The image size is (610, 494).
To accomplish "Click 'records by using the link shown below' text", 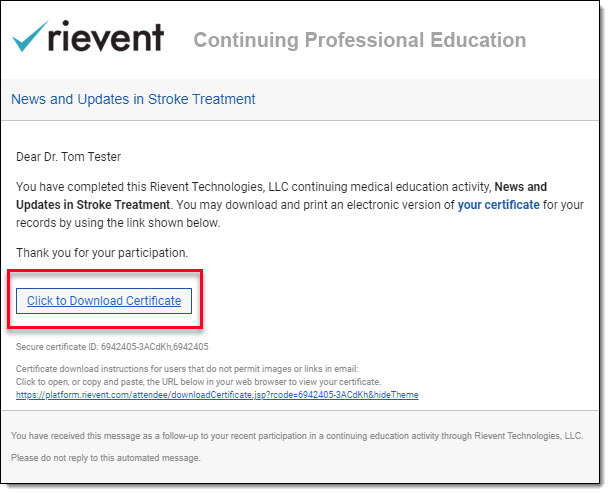I will pyautogui.click(x=118, y=223).
